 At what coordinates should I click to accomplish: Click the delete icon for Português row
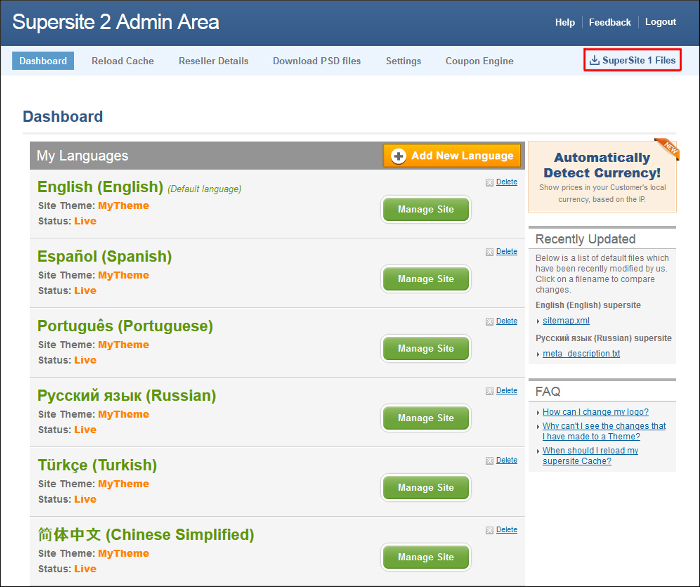pyautogui.click(x=490, y=321)
